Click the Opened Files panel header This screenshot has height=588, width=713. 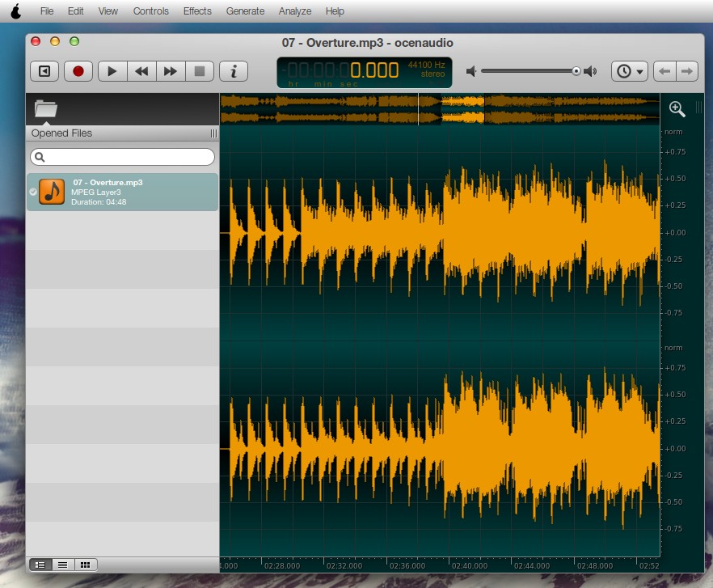(122, 133)
